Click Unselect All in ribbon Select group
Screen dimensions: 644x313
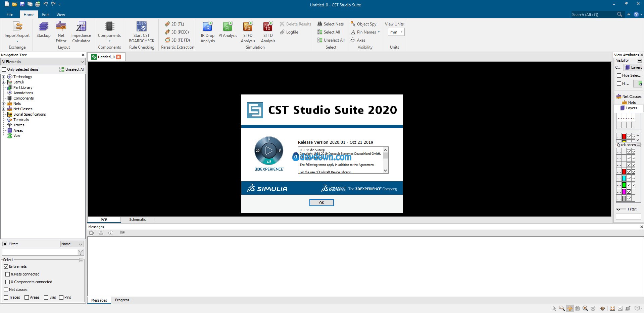331,40
